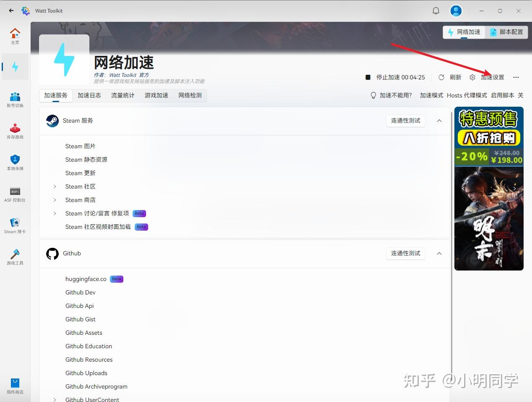Collapse the Github section chevron

[439, 253]
